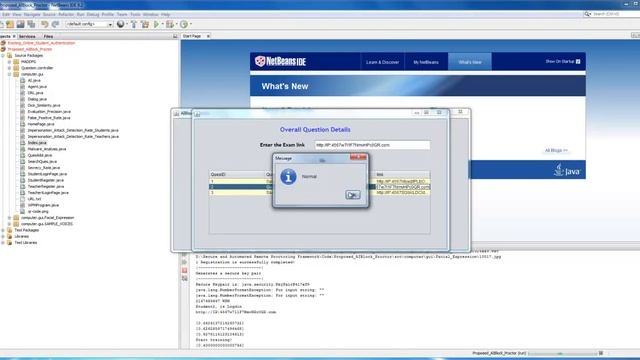This screenshot has width=640, height=360.
Task: Expand the computer.gui.SAMPLE_VOICES package
Action: coord(10,224)
